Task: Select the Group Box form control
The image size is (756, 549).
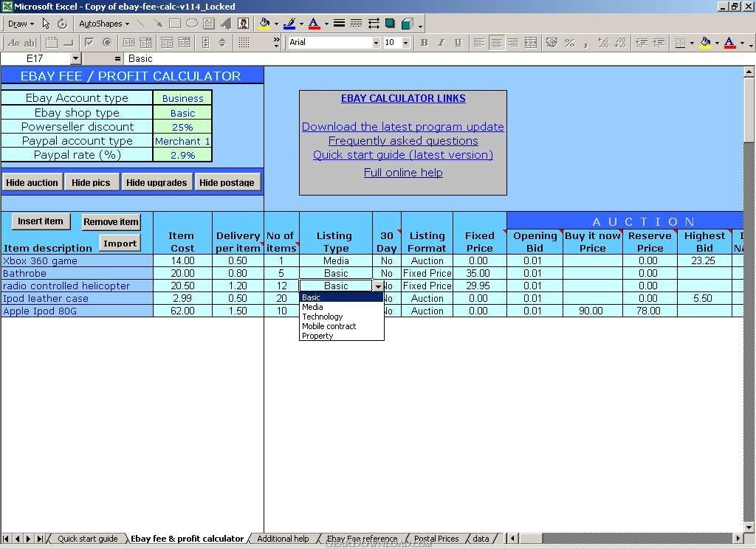Action: (51, 42)
